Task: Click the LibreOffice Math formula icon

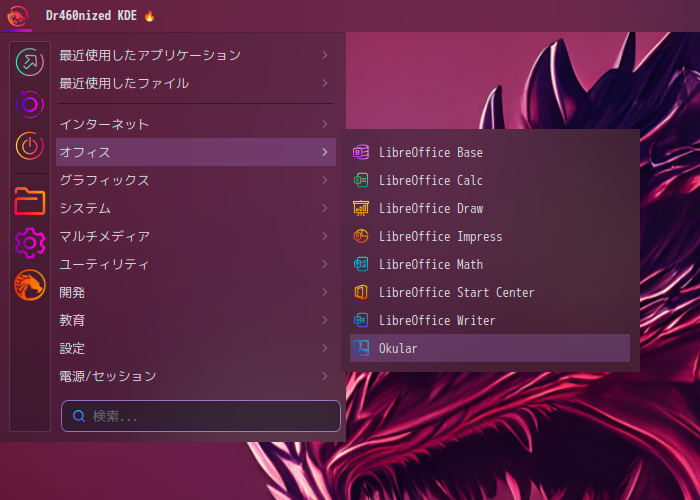Action: click(361, 264)
